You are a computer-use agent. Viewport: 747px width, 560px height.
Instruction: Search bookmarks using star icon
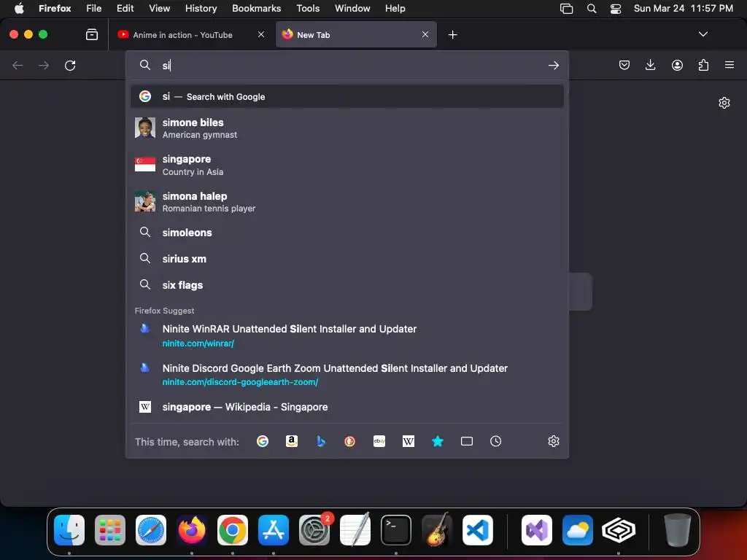click(x=438, y=441)
